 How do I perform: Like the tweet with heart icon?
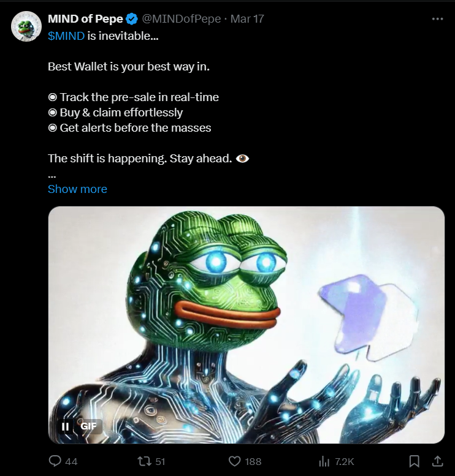(234, 461)
